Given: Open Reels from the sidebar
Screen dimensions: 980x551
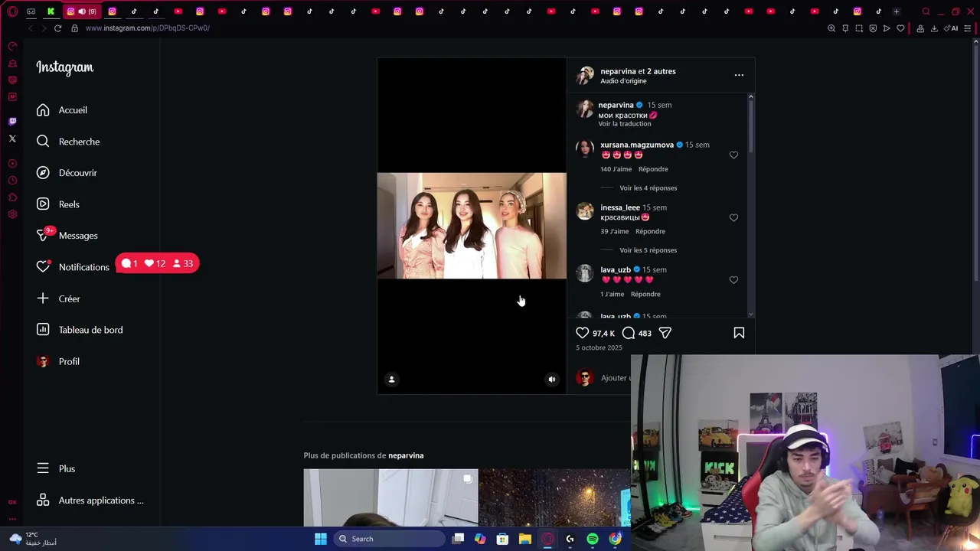Looking at the screenshot, I should click(58, 204).
